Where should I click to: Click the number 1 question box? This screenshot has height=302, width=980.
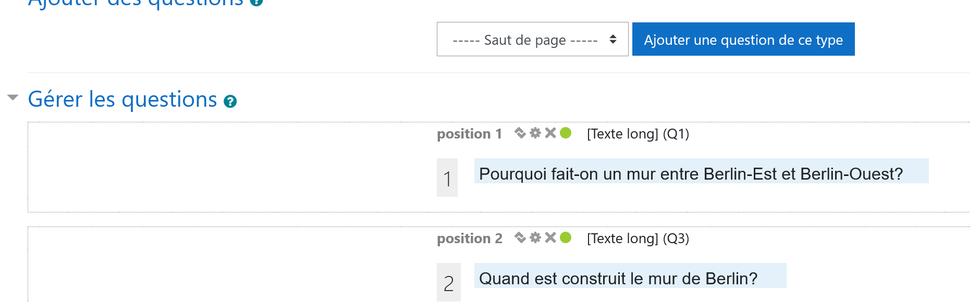(x=447, y=178)
